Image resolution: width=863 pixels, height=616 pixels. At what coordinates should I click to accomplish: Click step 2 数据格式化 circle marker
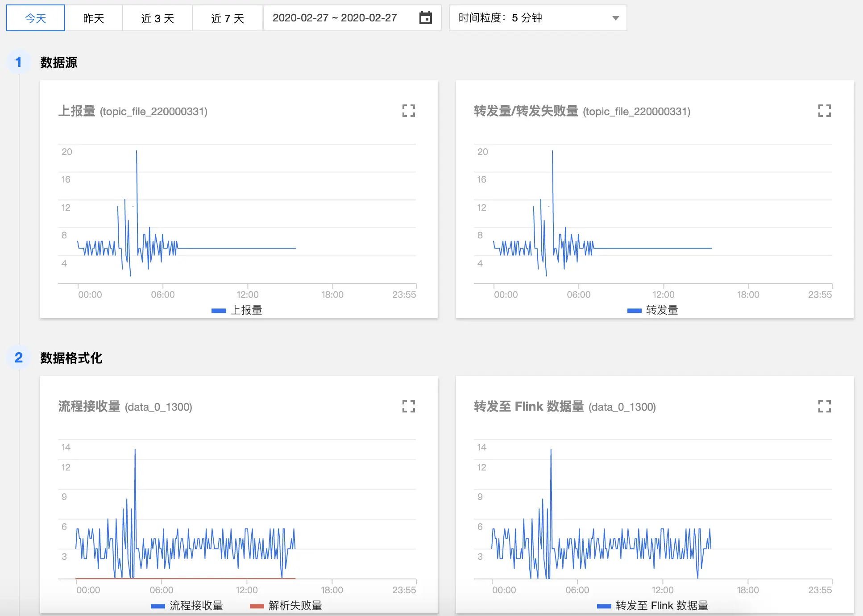pos(18,358)
